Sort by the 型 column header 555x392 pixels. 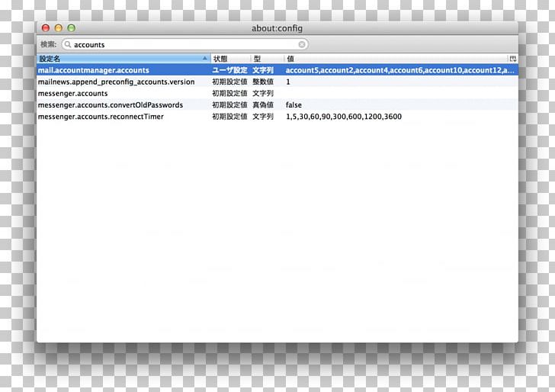(268, 59)
